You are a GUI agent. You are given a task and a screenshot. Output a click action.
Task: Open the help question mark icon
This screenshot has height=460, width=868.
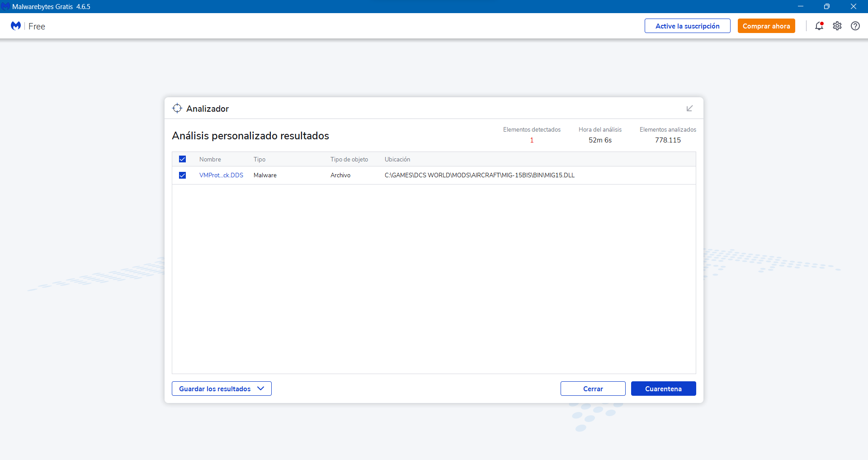coord(855,26)
